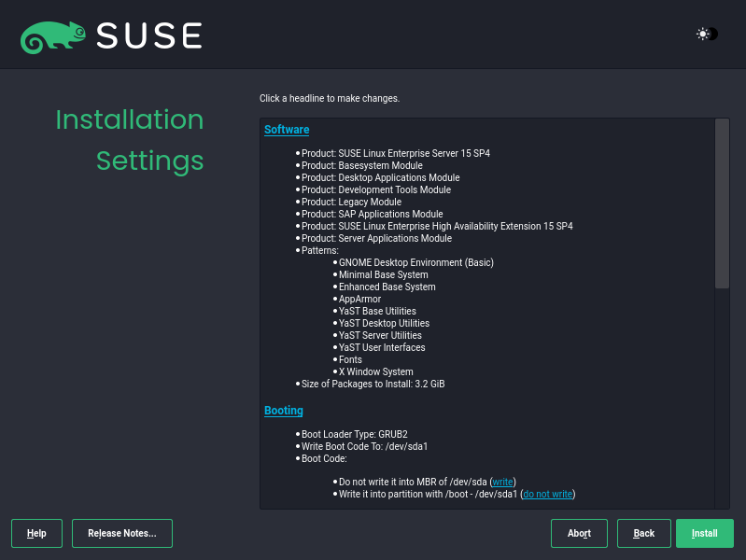Click the 'High Availability Extension 15 SP4' line
Image resolution: width=746 pixels, height=560 pixels.
click(x=437, y=226)
